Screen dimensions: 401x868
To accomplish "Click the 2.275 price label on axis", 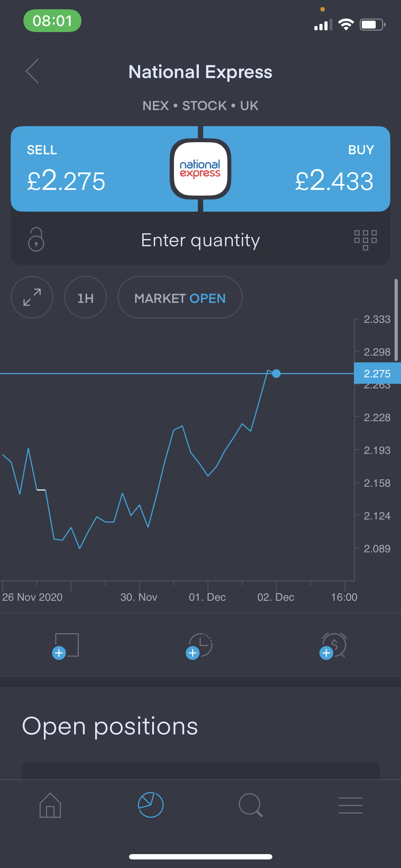I will (377, 373).
